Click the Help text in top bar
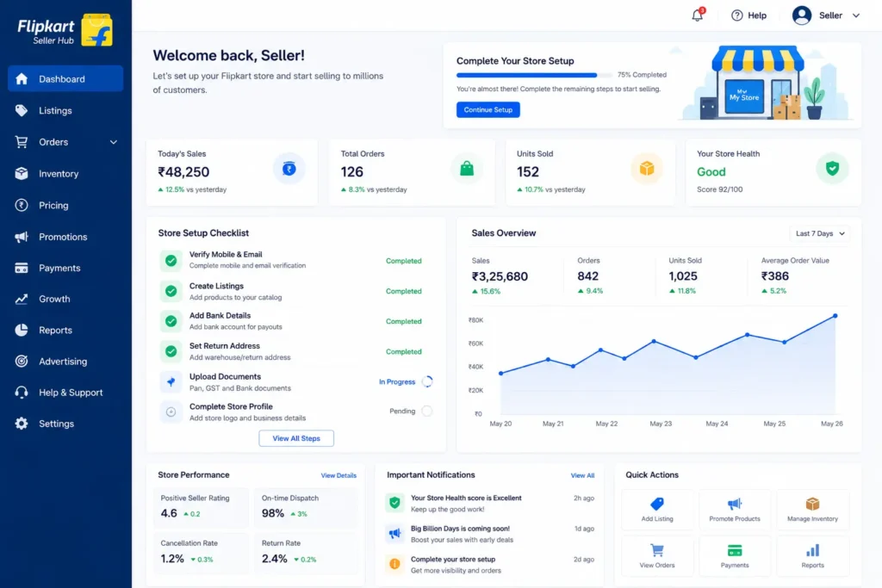 tap(757, 15)
